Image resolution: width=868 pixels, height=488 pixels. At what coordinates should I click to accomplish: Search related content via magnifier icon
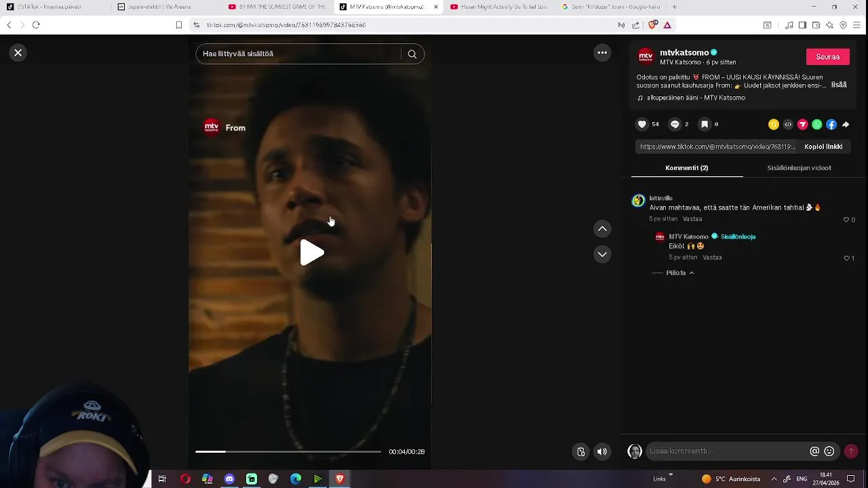click(x=412, y=54)
